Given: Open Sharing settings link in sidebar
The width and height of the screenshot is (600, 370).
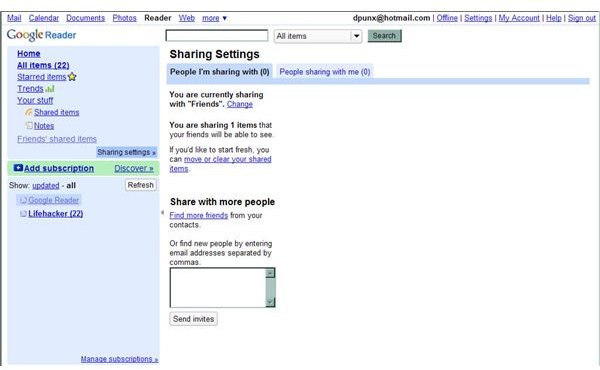Looking at the screenshot, I should (127, 152).
